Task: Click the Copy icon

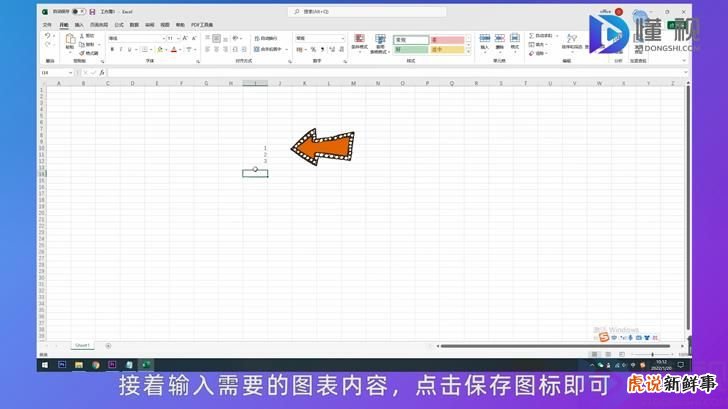Action: click(82, 45)
